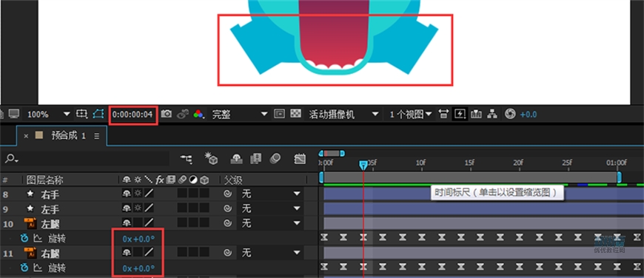
Task: Open the 完整 resolution dropdown
Action: click(239, 115)
